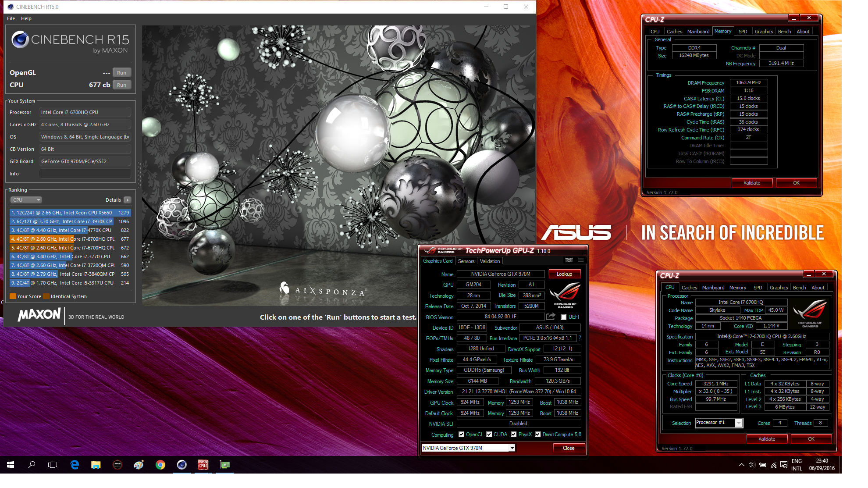The height and width of the screenshot is (488, 868).
Task: Open the GPU-Z hamburger menu icon
Action: (581, 260)
